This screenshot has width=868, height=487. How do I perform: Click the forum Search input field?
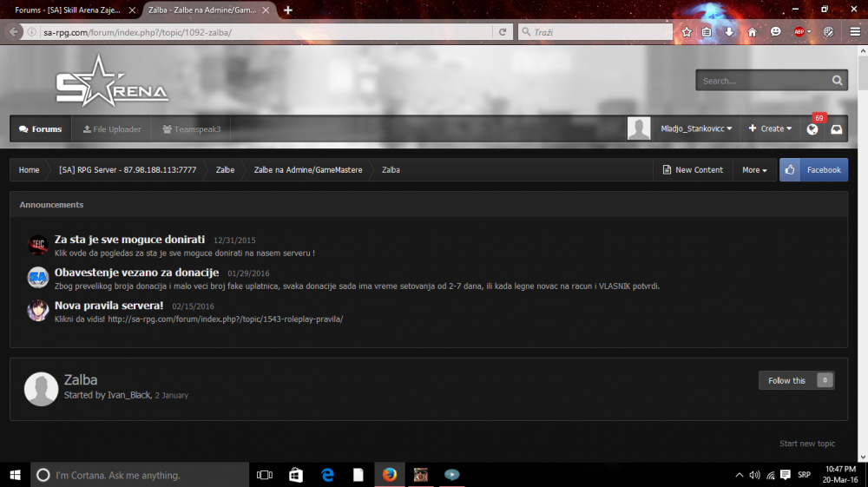point(761,81)
